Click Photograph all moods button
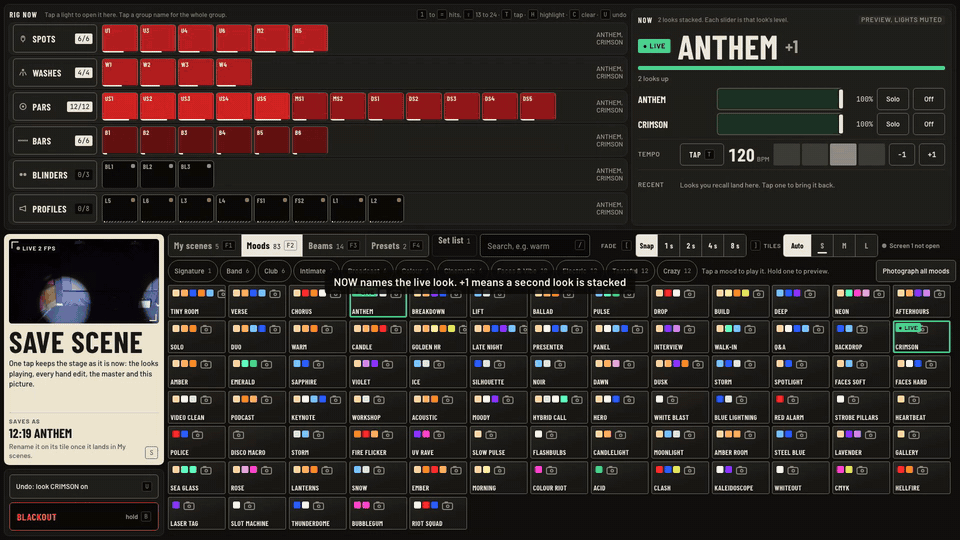 pyautogui.click(x=915, y=271)
